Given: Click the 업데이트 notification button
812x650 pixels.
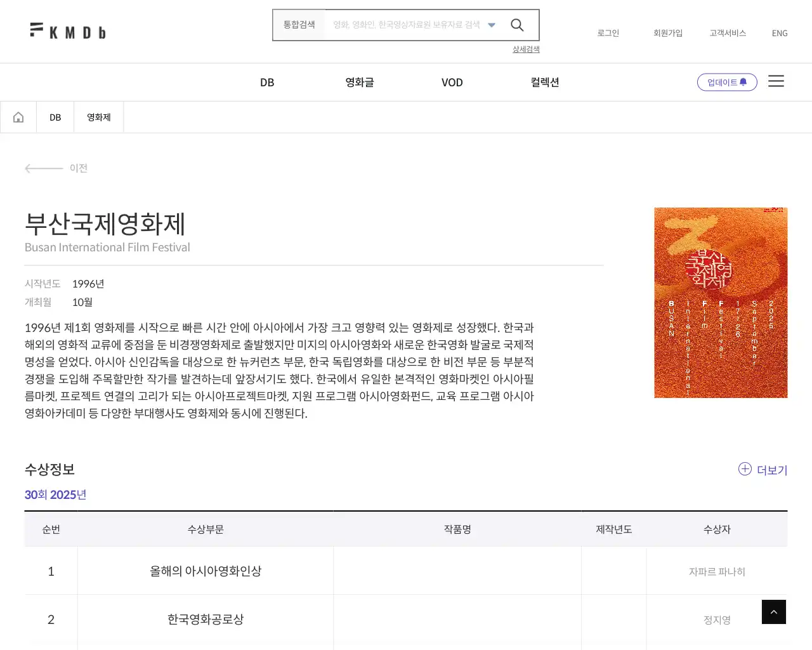Looking at the screenshot, I should (x=727, y=83).
